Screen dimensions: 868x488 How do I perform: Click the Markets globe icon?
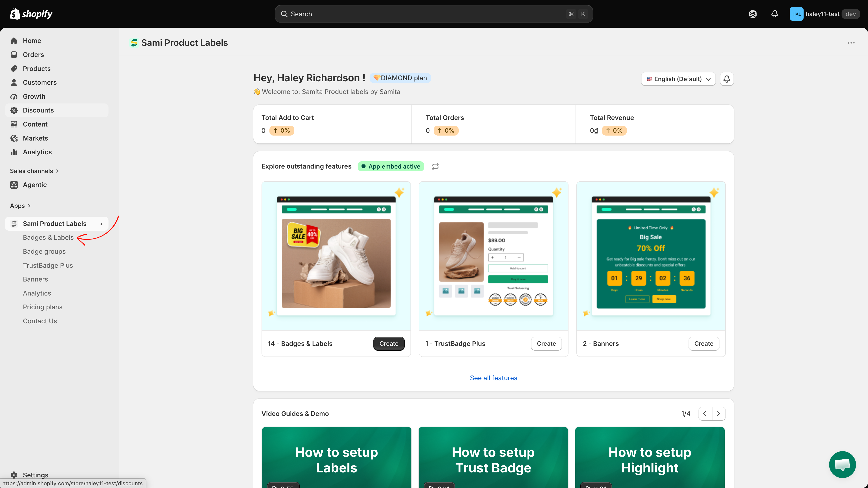coord(14,138)
